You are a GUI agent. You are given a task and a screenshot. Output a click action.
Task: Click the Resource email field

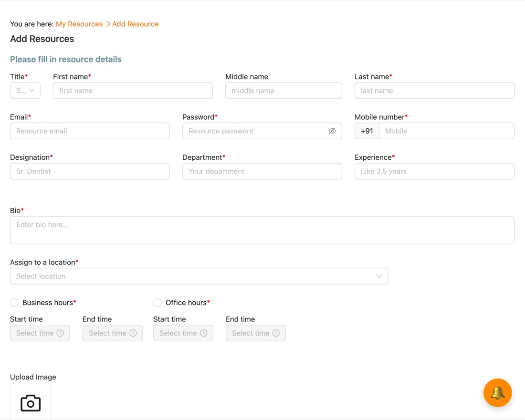[x=90, y=131]
